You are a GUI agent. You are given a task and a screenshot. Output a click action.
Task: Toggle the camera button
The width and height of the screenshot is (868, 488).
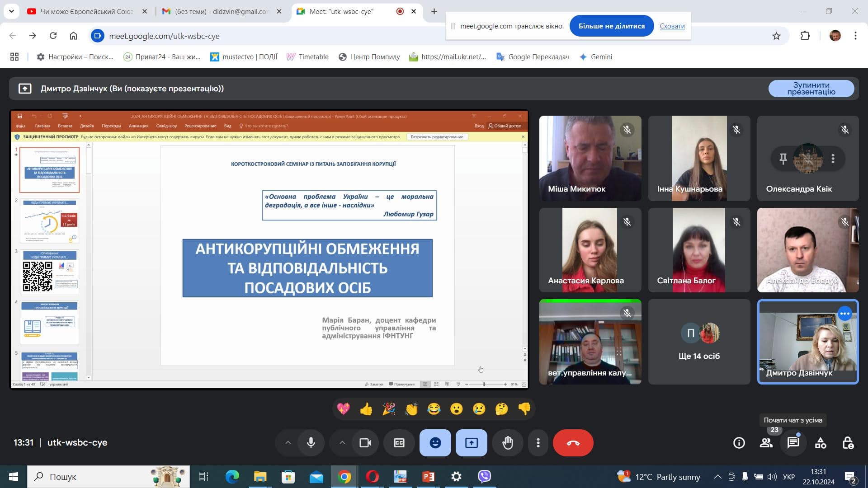365,443
